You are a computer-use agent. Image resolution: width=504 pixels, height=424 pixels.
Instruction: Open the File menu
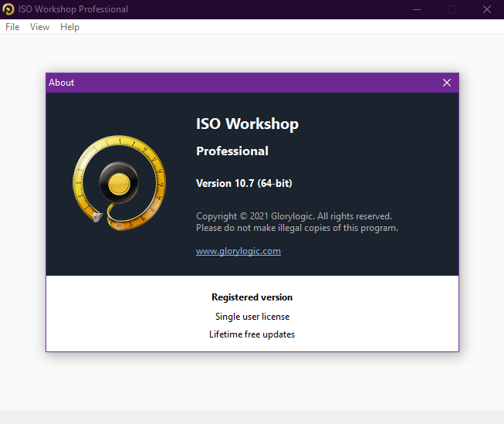click(x=12, y=27)
